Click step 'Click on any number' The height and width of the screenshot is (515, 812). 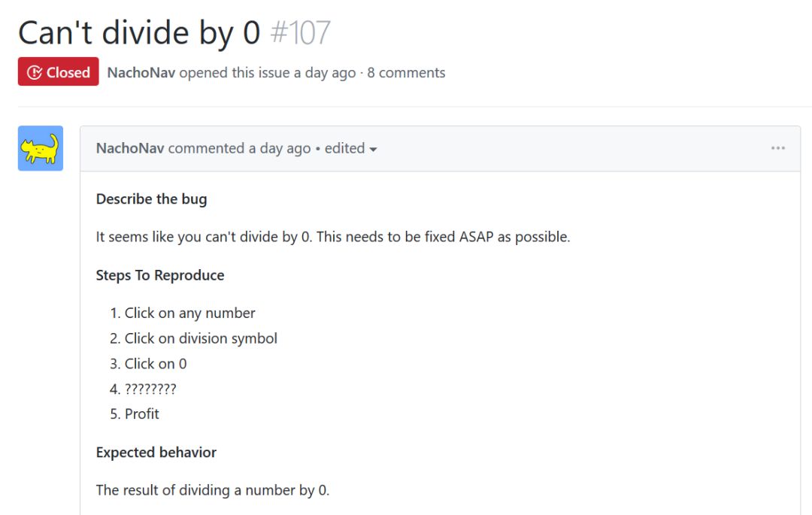pos(189,313)
